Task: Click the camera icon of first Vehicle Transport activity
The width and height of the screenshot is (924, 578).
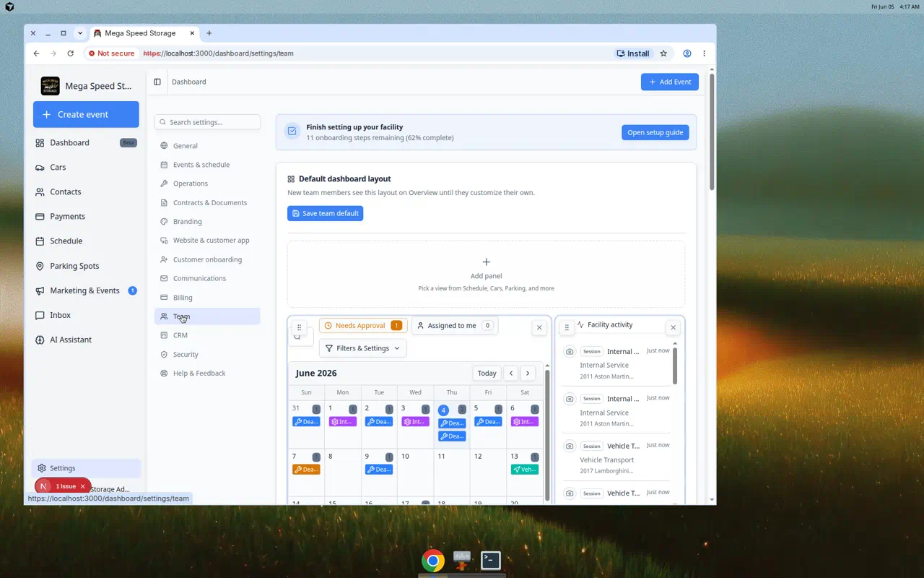Action: click(x=570, y=446)
